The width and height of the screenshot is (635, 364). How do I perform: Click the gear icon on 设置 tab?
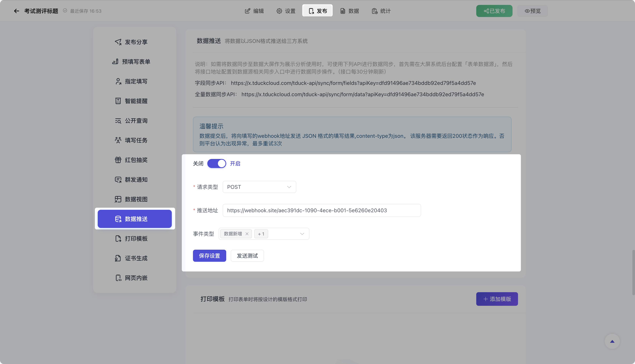click(x=279, y=11)
